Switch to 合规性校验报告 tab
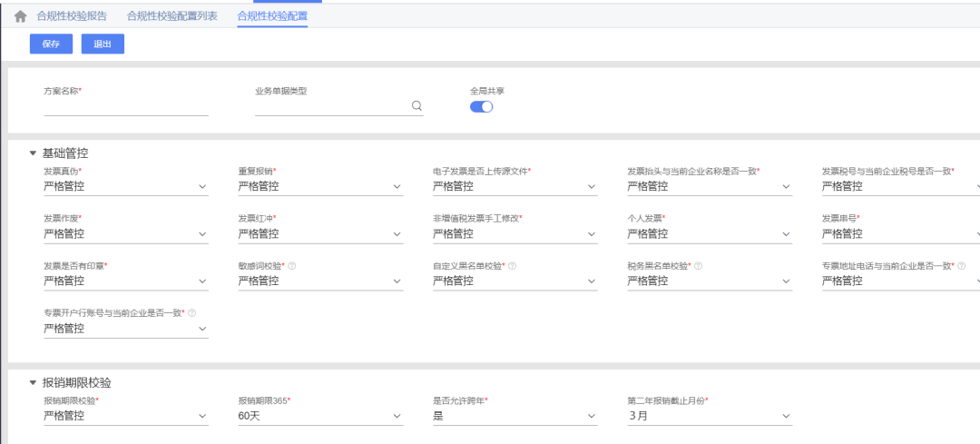Image resolution: width=980 pixels, height=444 pixels. point(72,16)
